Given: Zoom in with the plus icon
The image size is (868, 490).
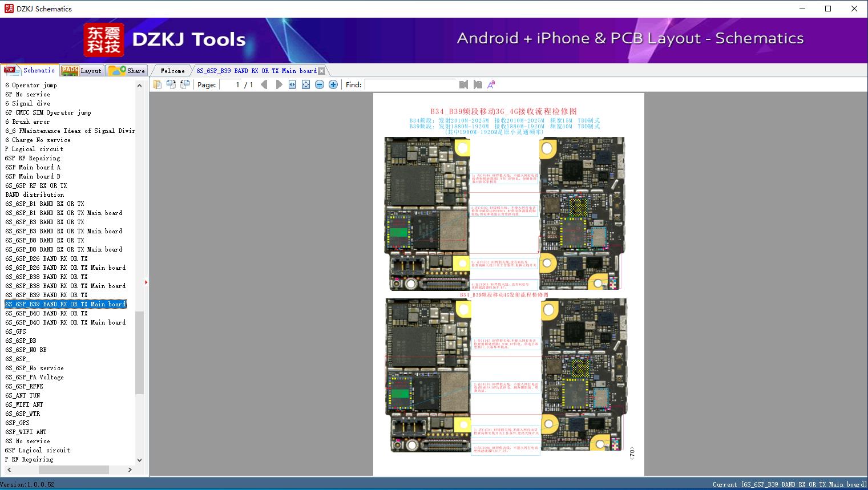Looking at the screenshot, I should pos(333,84).
